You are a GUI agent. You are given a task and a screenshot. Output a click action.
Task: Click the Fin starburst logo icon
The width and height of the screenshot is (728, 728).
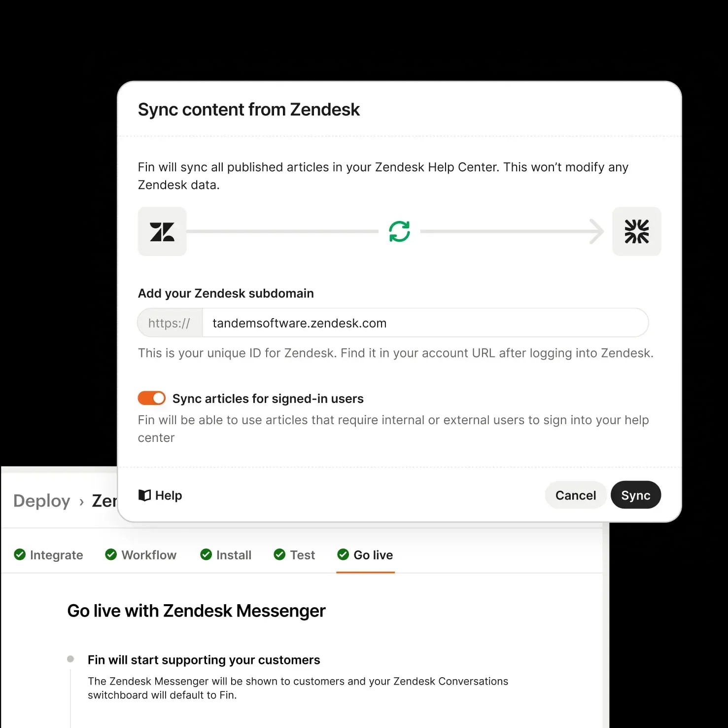point(636,231)
